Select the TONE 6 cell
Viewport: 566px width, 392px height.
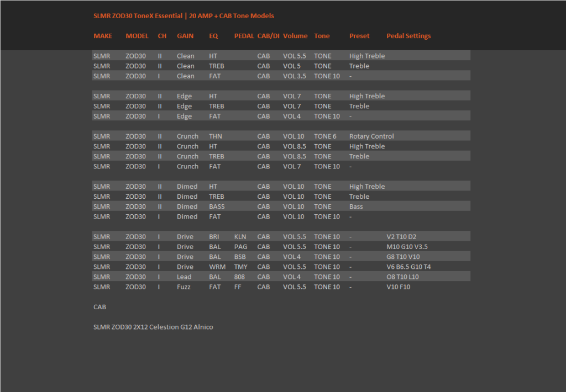point(325,136)
